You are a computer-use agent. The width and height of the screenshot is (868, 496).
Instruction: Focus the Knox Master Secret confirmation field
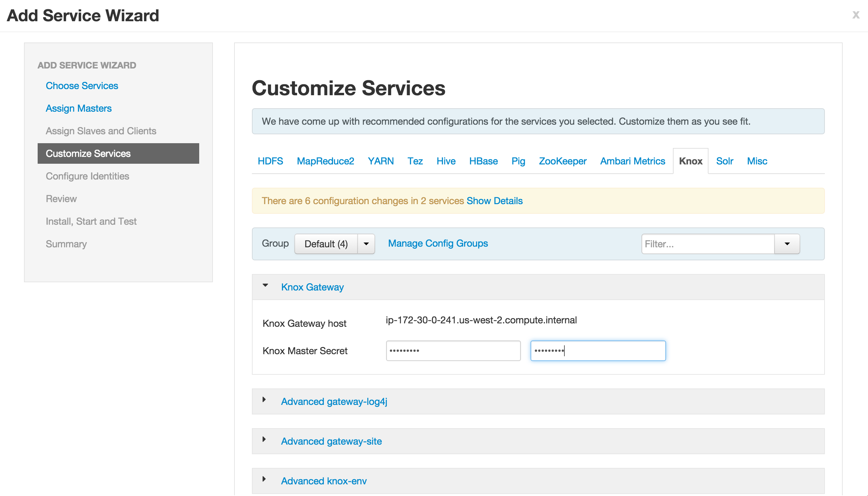pyautogui.click(x=598, y=351)
